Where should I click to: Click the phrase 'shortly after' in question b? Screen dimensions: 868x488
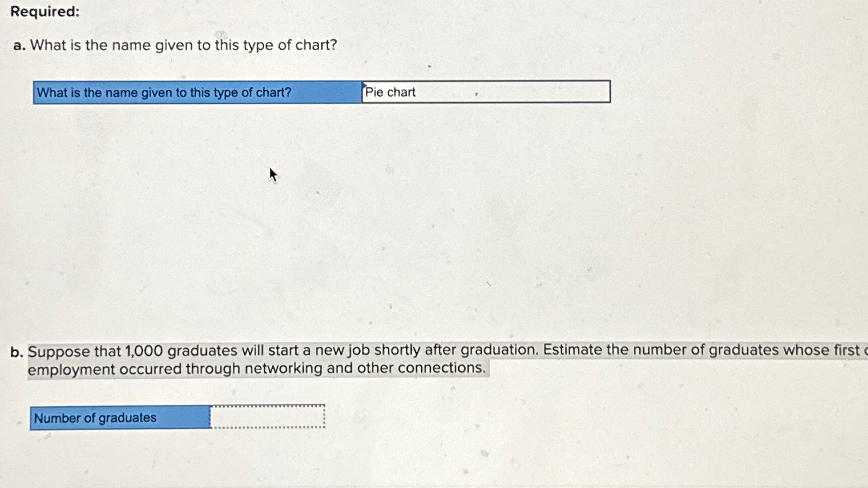click(416, 351)
